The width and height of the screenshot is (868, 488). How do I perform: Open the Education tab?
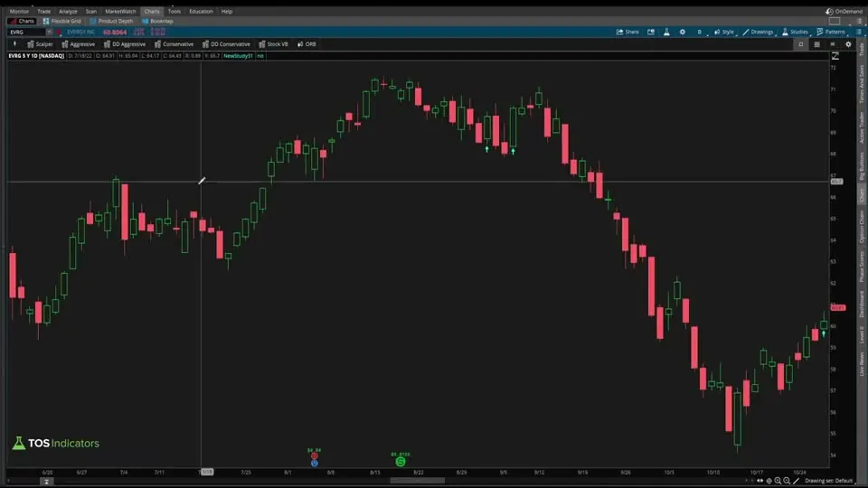tap(201, 11)
